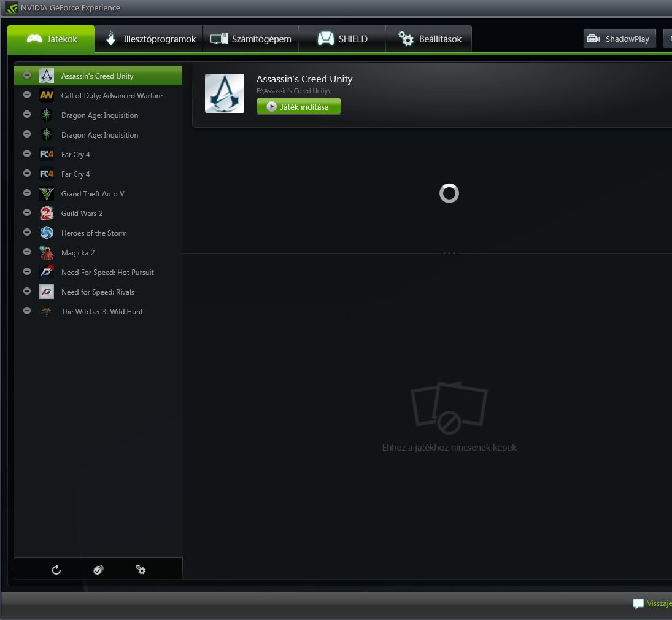Click the NVIDIA logo in title bar
The width and height of the screenshot is (672, 620).
coord(12,8)
